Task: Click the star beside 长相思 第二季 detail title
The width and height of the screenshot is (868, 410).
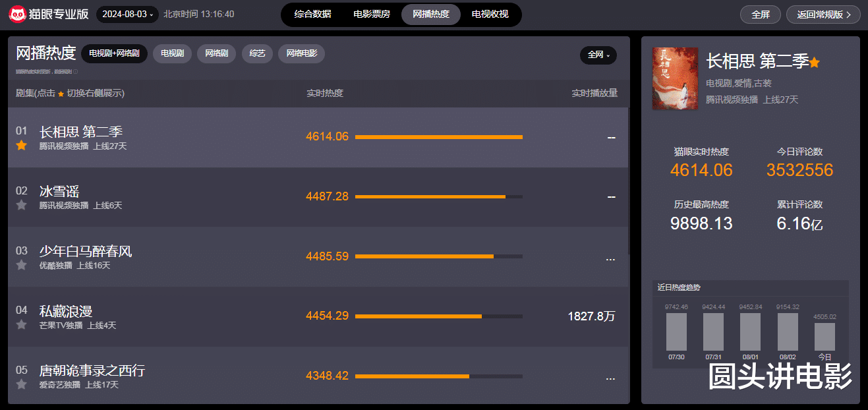Action: (815, 62)
